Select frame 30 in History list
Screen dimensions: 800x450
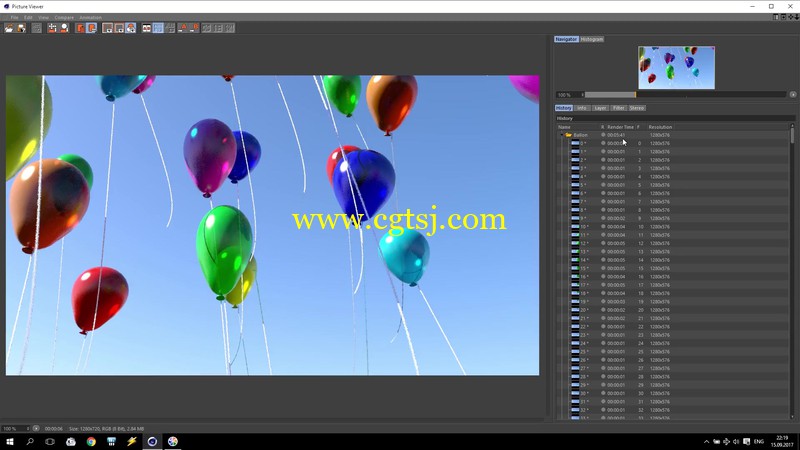tap(672, 393)
